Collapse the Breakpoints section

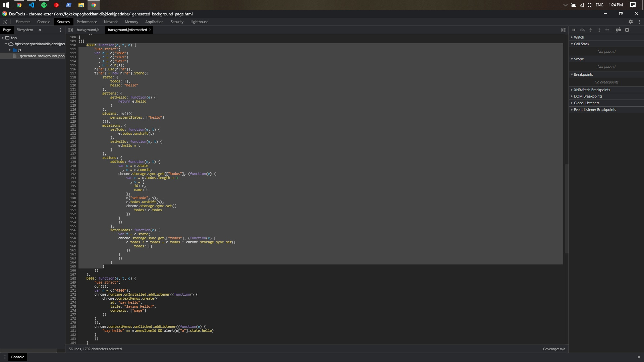click(x=583, y=74)
